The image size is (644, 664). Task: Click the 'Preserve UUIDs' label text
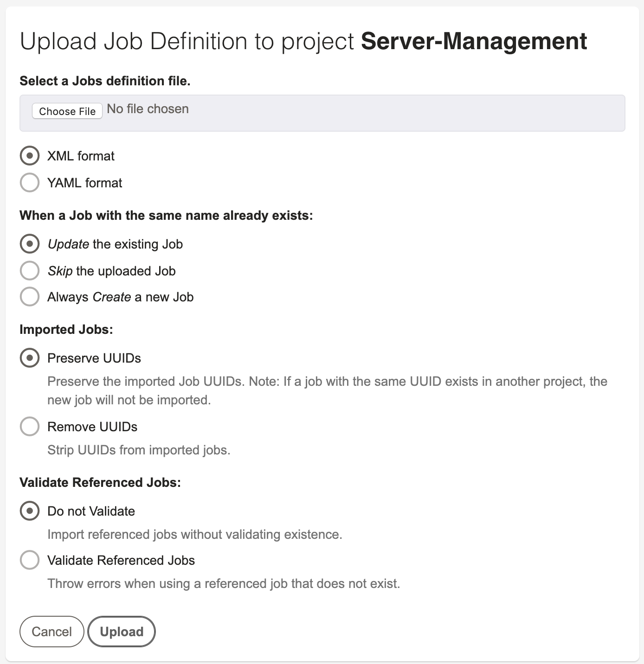[x=94, y=358]
